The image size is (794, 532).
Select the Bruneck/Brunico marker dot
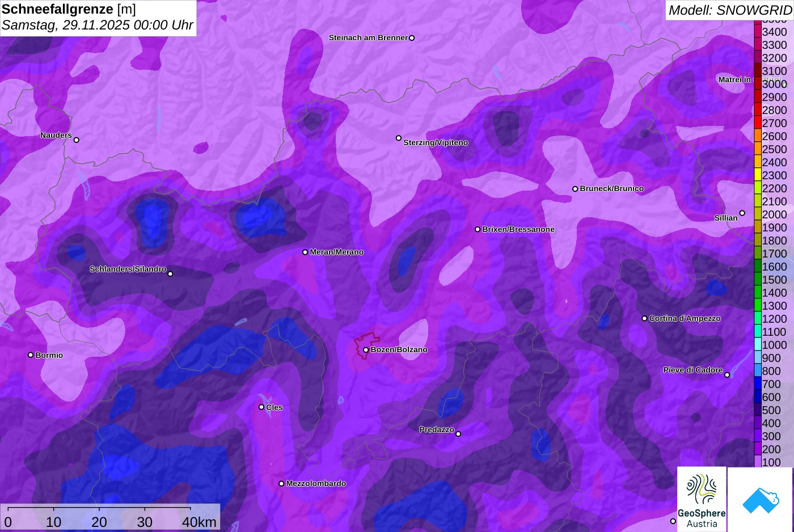point(575,189)
